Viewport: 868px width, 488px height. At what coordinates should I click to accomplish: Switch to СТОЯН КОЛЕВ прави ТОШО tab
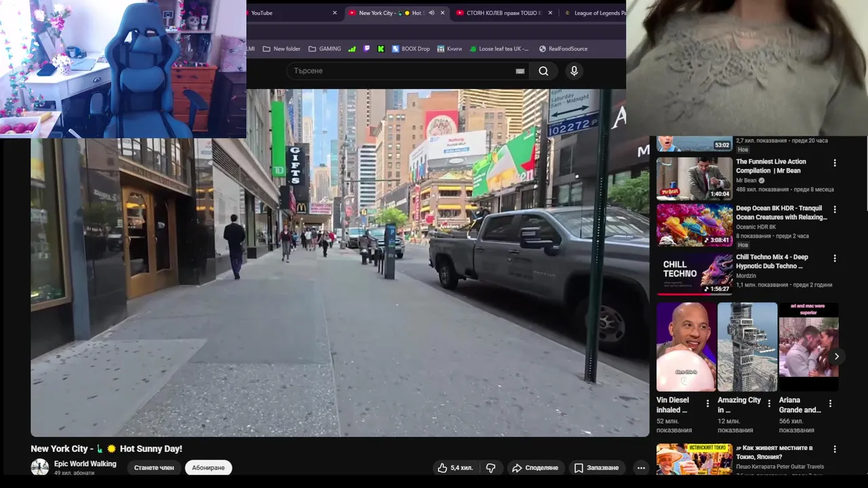coord(502,13)
